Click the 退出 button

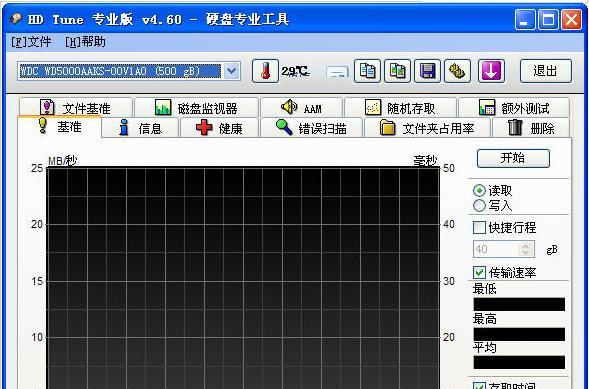pyautogui.click(x=546, y=71)
